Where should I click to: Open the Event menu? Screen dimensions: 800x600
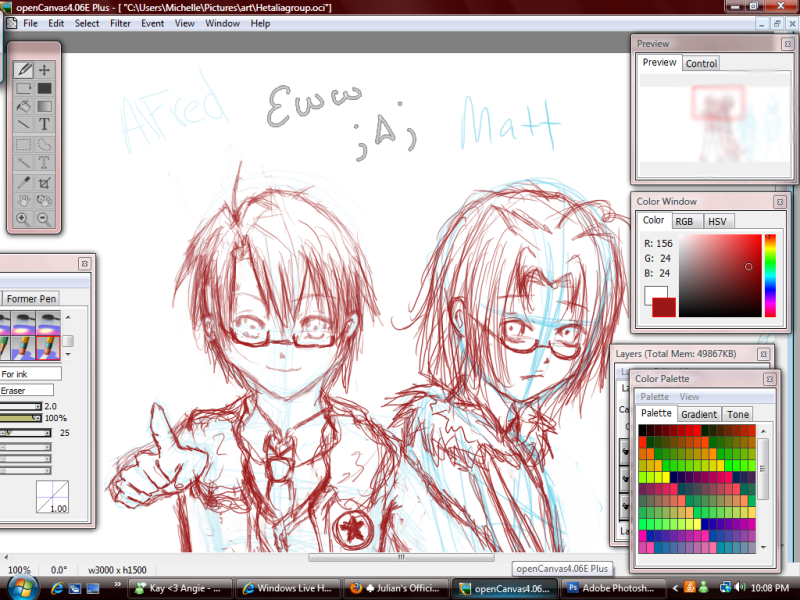point(153,23)
